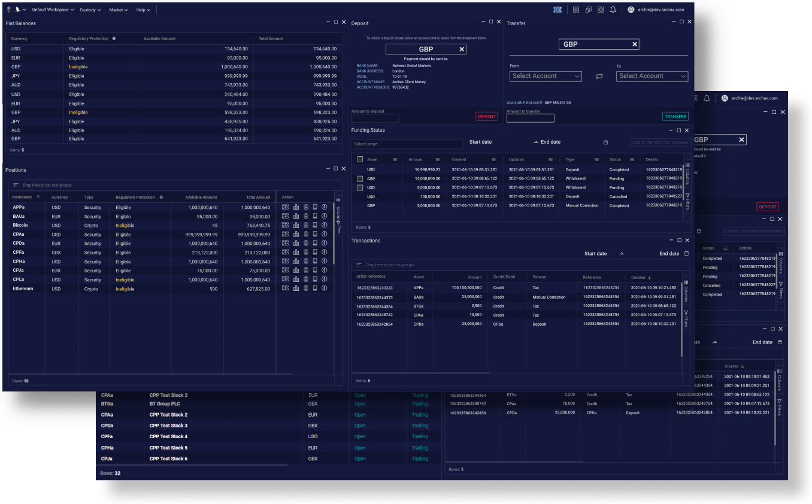Toggle the header select-all checkbox in Funding Status
812x504 pixels.
360,159
